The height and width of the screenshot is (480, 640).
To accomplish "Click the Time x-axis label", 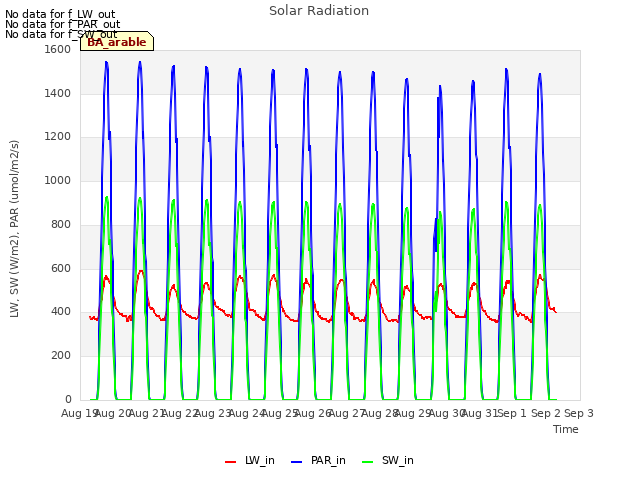I will coord(566,429).
